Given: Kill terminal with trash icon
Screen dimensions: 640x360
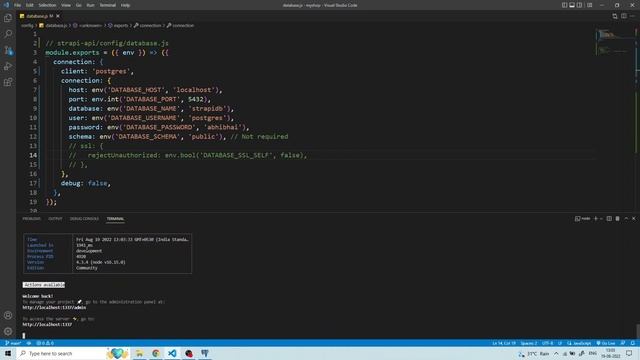Looking at the screenshot, I should pyautogui.click(x=618, y=219).
